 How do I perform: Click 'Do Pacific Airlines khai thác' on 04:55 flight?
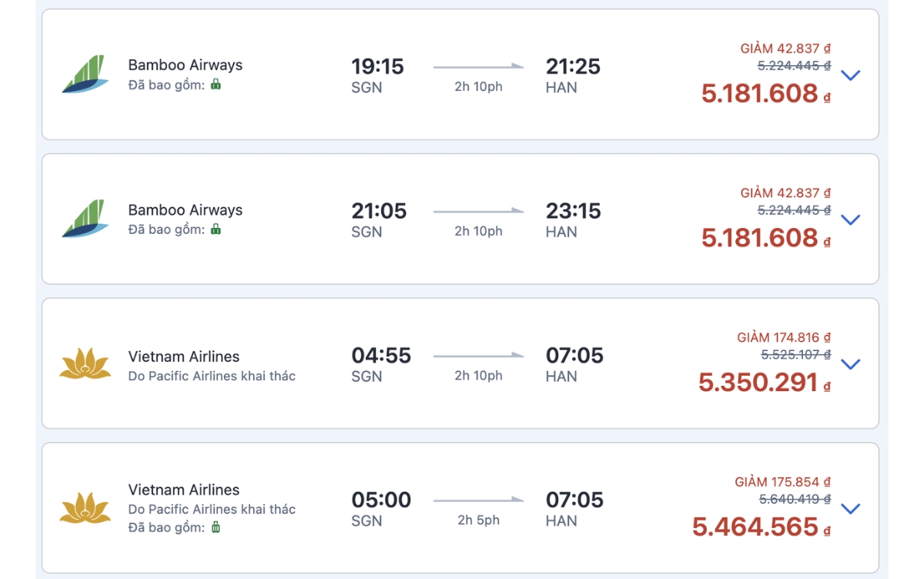click(x=212, y=377)
